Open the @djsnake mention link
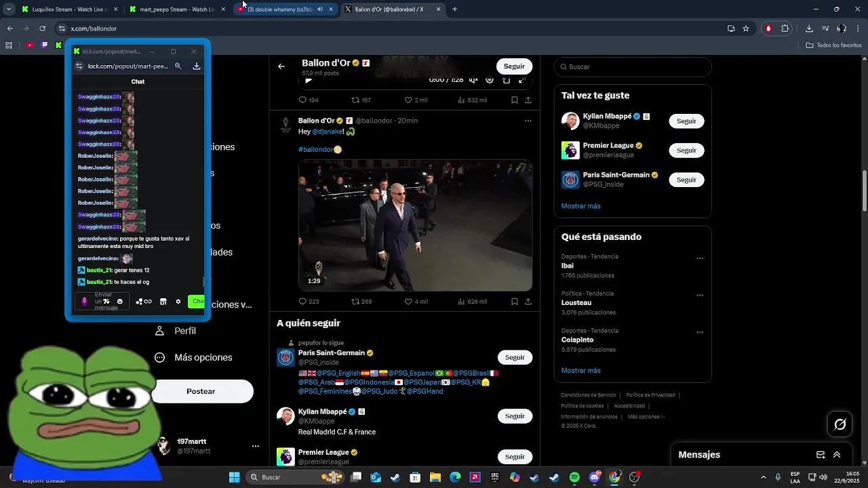This screenshot has height=488, width=868. (328, 131)
